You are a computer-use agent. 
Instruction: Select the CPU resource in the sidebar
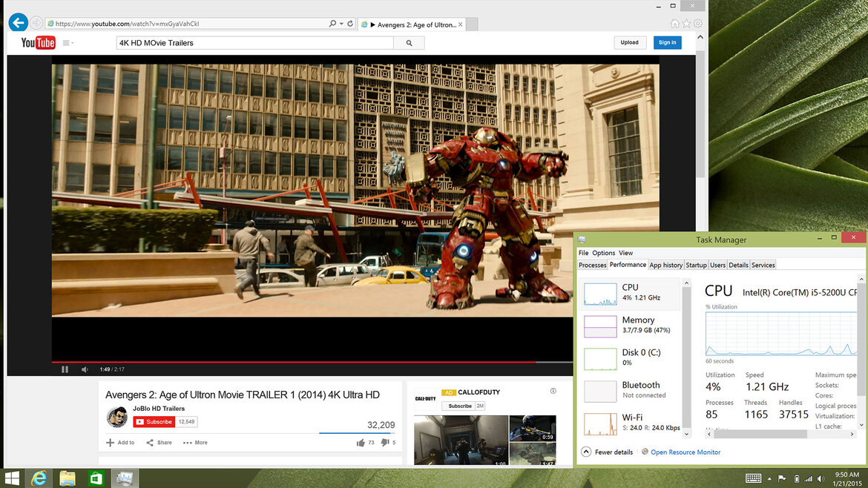(630, 293)
